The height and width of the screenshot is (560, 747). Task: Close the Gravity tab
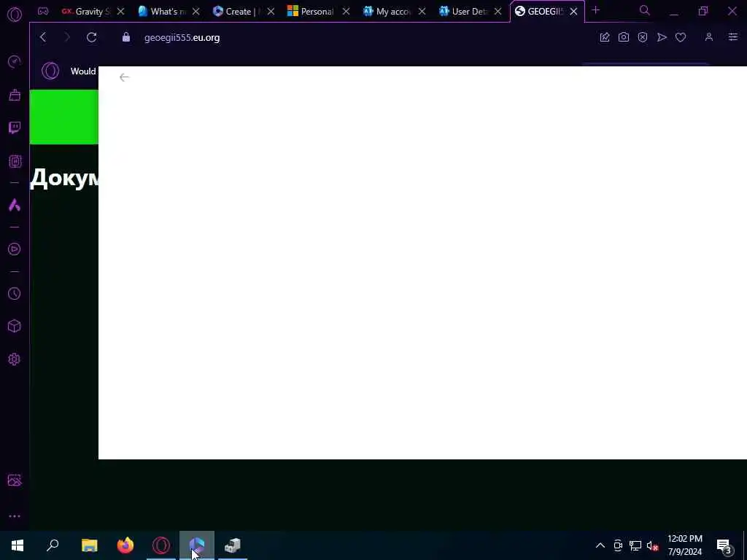click(x=120, y=12)
